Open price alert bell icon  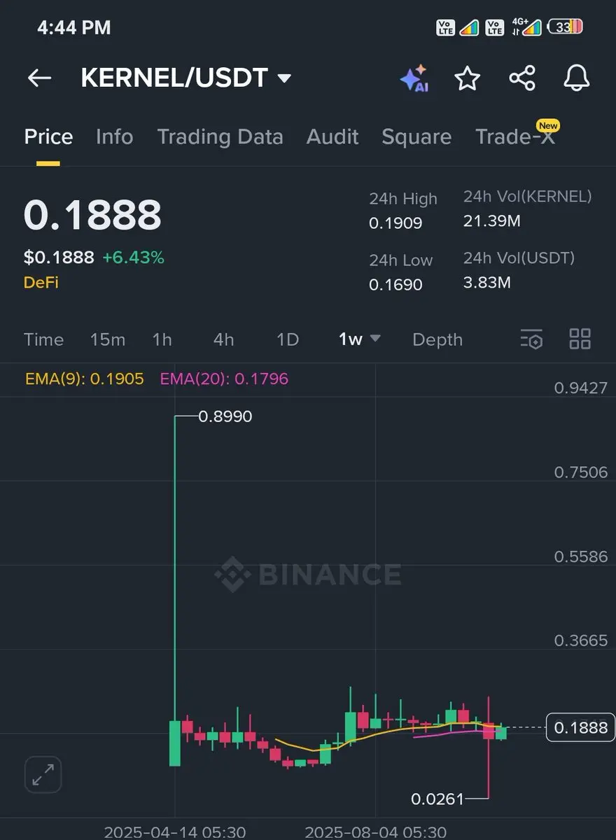pos(577,78)
